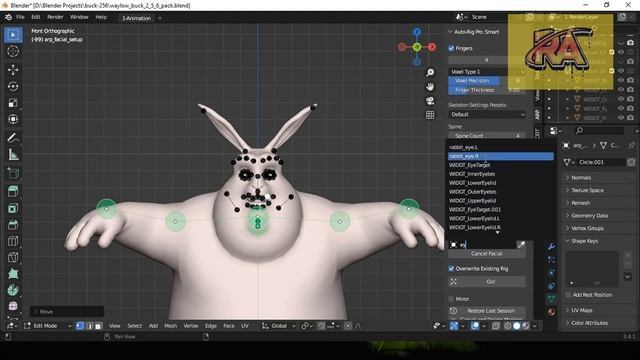Click the pan hand viewport icon
The image size is (640, 360).
[x=430, y=87]
